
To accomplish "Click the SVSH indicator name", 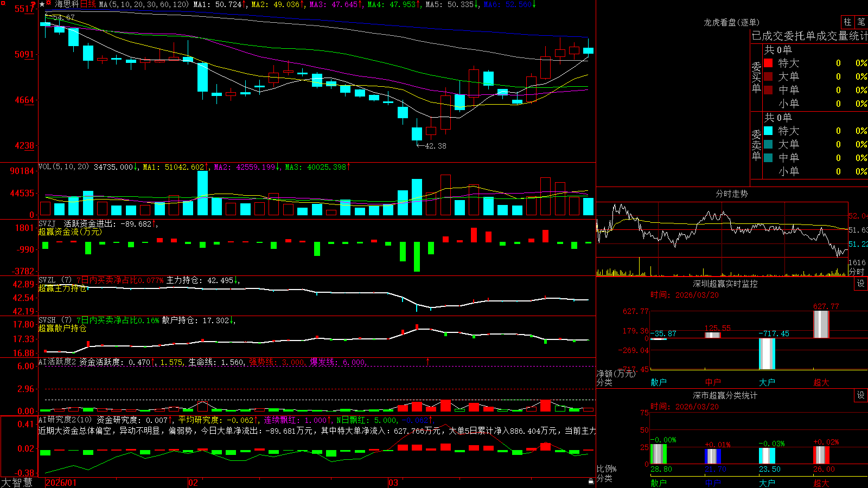I will 47,320.
